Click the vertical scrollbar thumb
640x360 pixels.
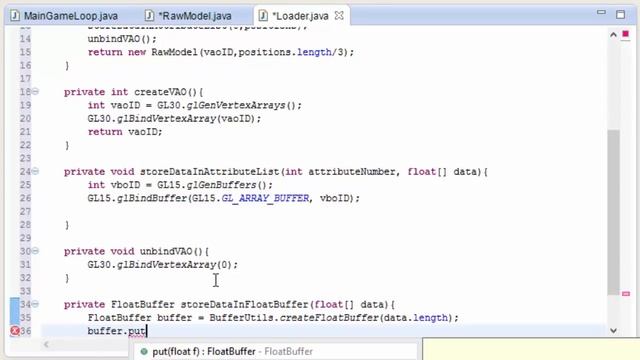point(613,212)
